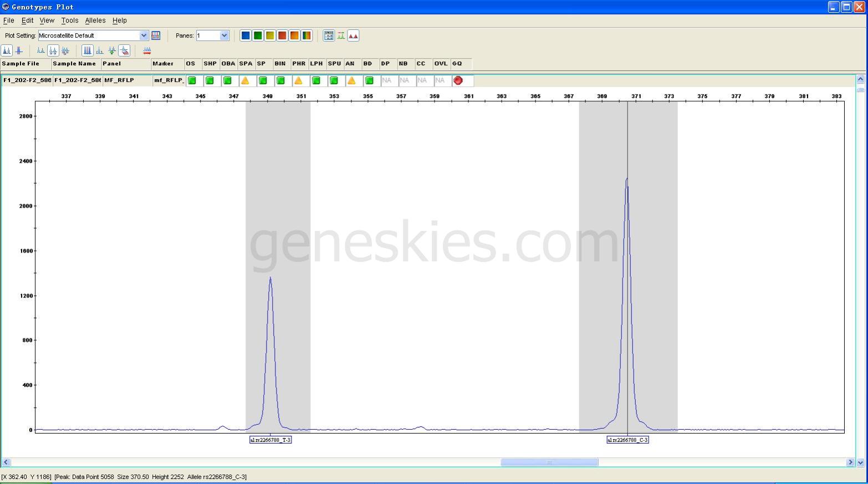The width and height of the screenshot is (868, 484).
Task: Click the green-and-red peaks toolbar icon
Action: point(341,35)
